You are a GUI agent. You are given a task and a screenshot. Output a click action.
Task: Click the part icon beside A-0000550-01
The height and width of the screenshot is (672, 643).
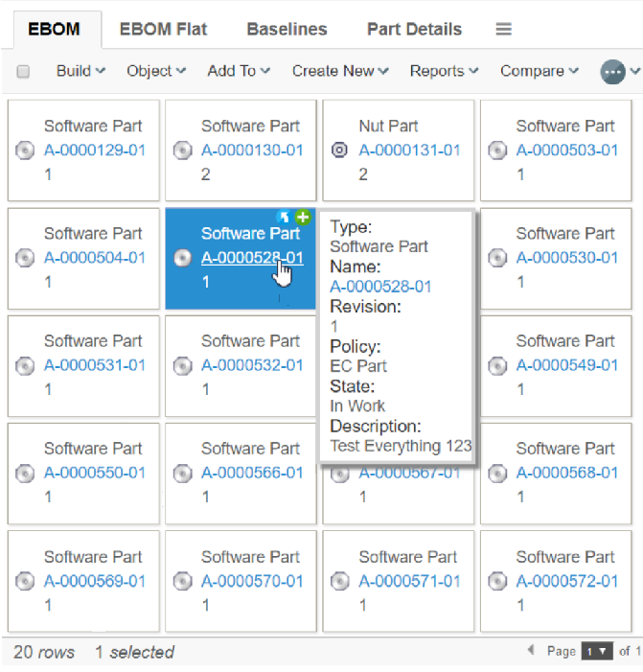(x=25, y=474)
